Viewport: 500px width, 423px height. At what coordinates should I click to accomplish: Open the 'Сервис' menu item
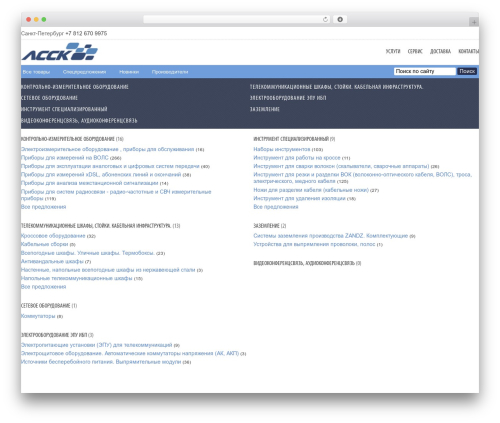click(415, 51)
